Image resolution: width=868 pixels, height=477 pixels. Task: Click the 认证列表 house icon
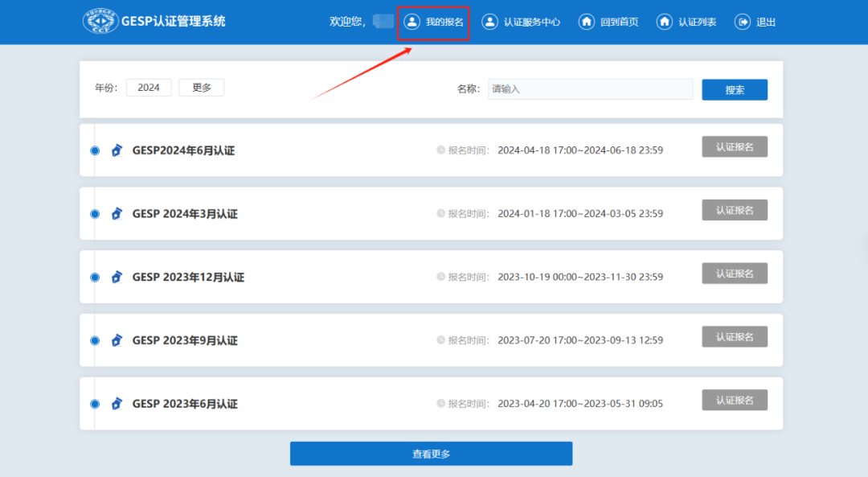pyautogui.click(x=665, y=22)
